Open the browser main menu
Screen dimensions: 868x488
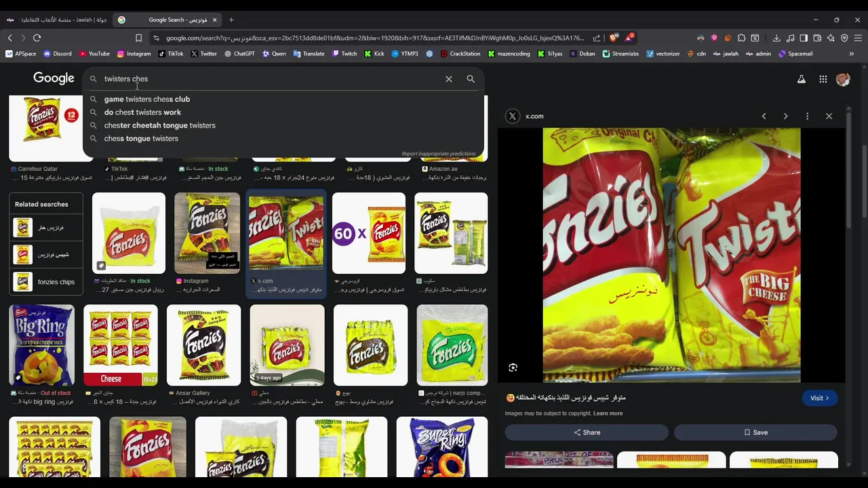tap(858, 38)
